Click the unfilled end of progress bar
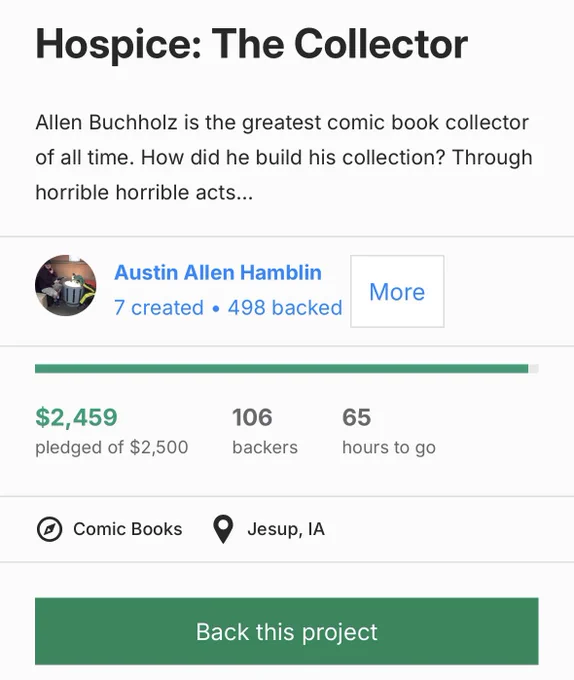574x680 pixels. tap(533, 369)
